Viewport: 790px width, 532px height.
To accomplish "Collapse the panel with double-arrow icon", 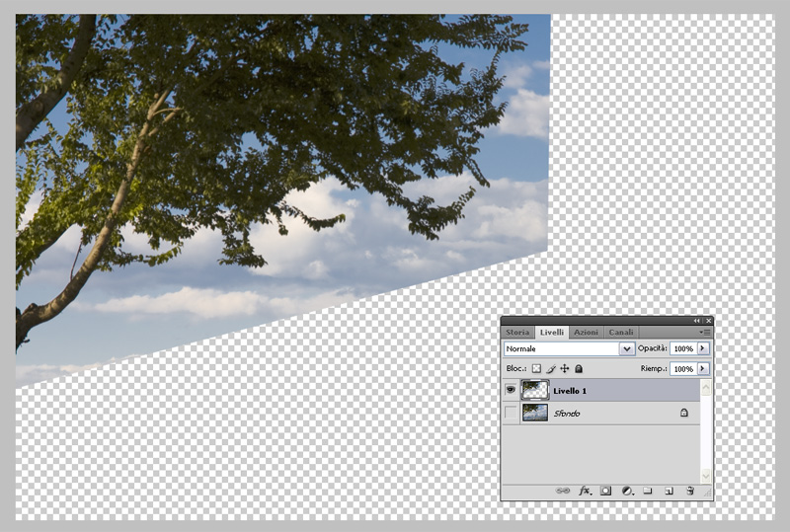I will point(696,321).
